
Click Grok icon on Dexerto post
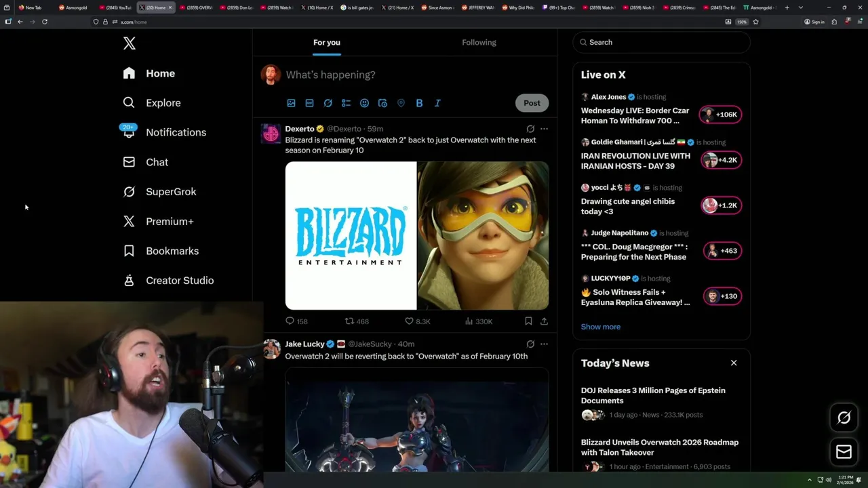[530, 129]
